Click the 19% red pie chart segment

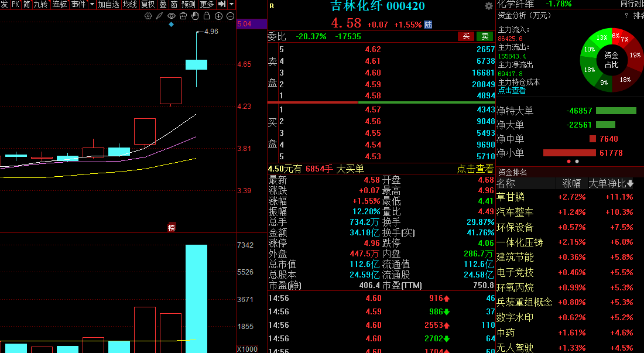tap(635, 55)
